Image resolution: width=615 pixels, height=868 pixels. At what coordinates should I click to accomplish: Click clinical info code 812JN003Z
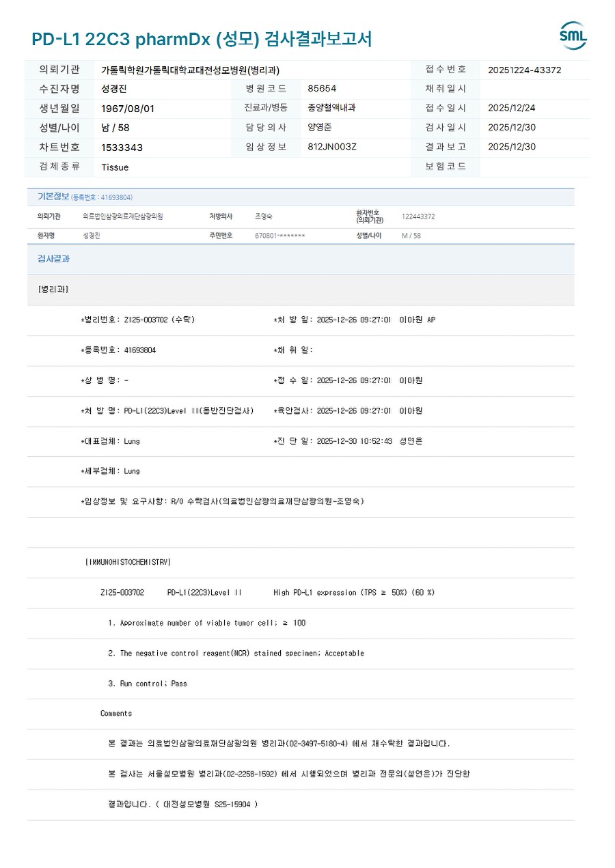click(x=332, y=147)
